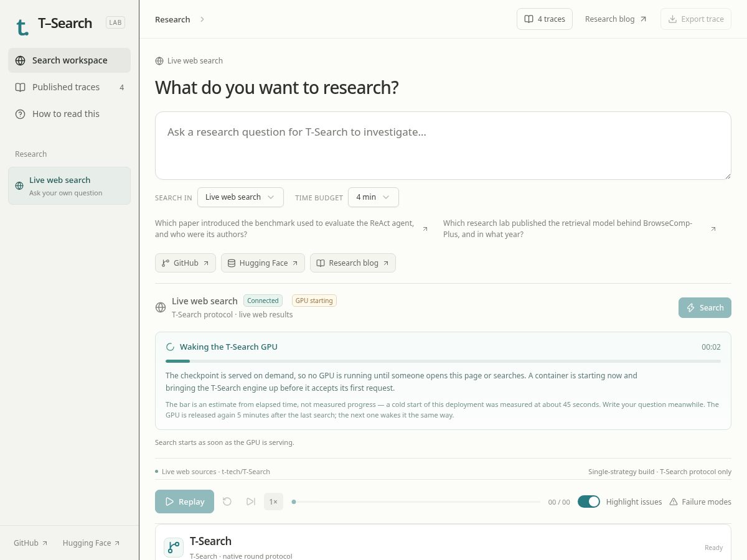The image size is (747, 560).
Task: Open Failure modes
Action: (700, 502)
